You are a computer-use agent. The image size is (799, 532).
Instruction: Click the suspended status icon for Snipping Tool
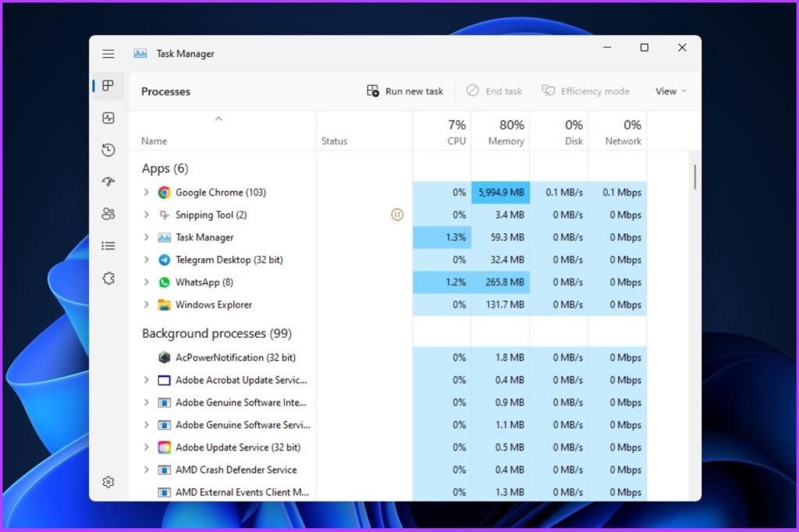tap(397, 215)
